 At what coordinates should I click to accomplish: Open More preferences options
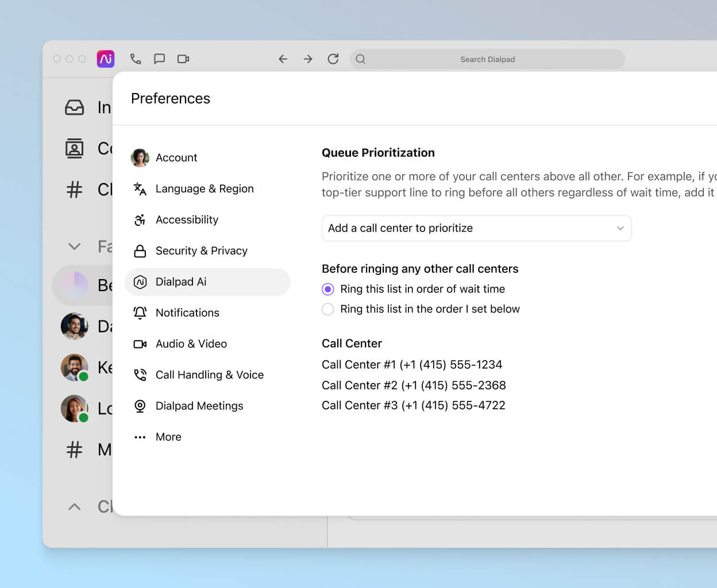[168, 436]
